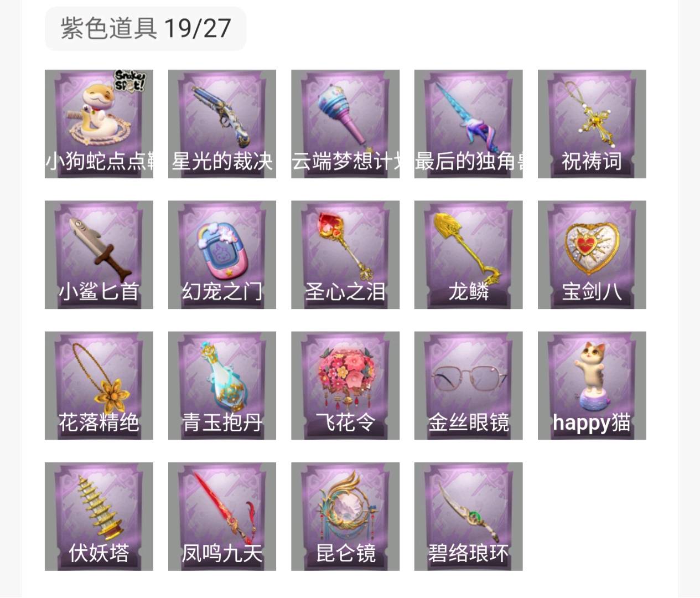The height and width of the screenshot is (598, 700).
Task: Choose the 昆仑镜 mirror item
Action: pyautogui.click(x=345, y=517)
